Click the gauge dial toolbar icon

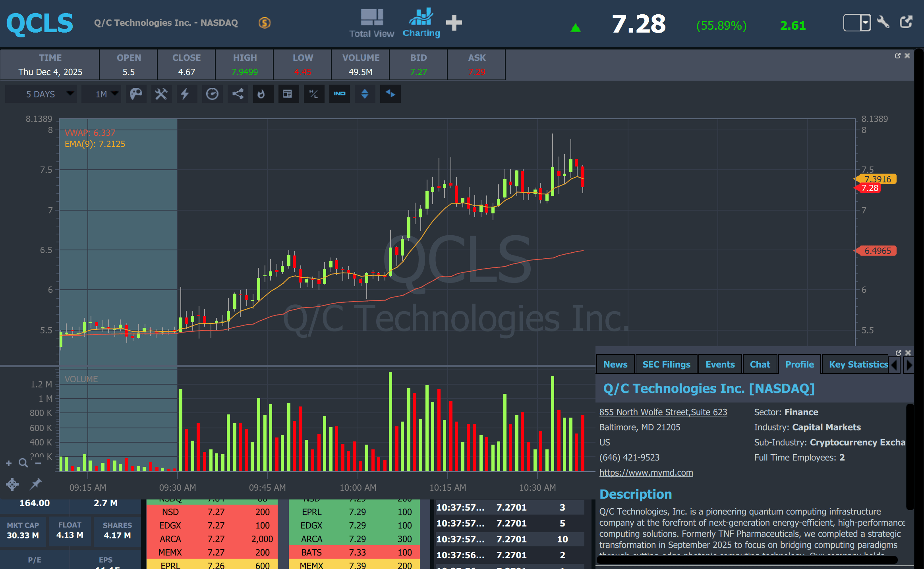coord(212,94)
